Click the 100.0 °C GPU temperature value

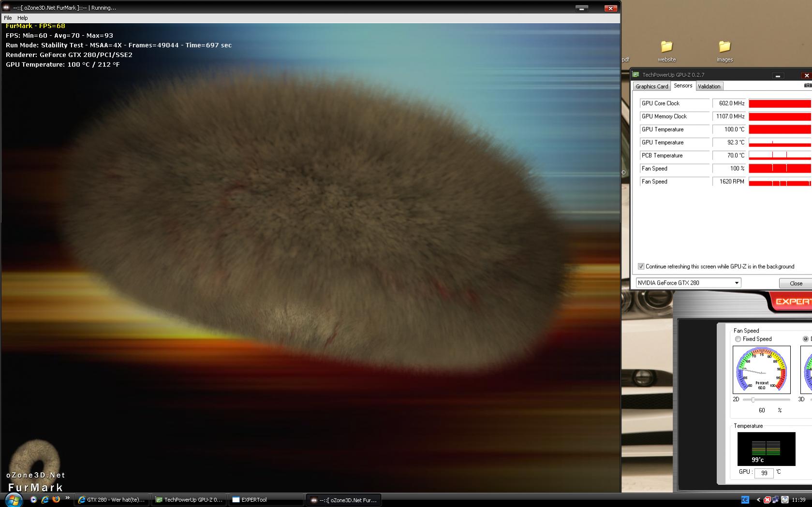[x=729, y=130]
